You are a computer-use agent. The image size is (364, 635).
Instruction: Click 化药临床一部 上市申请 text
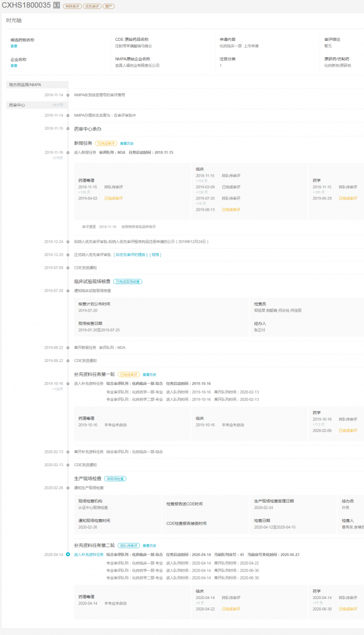pos(239,46)
